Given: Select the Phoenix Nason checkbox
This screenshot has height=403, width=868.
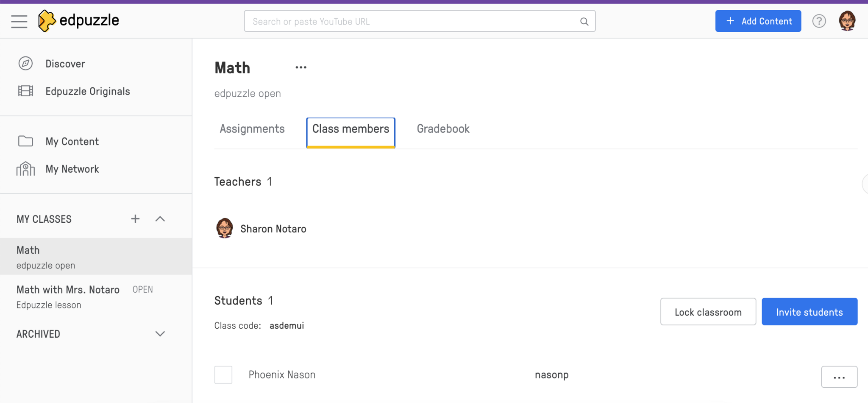Looking at the screenshot, I should pyautogui.click(x=223, y=375).
